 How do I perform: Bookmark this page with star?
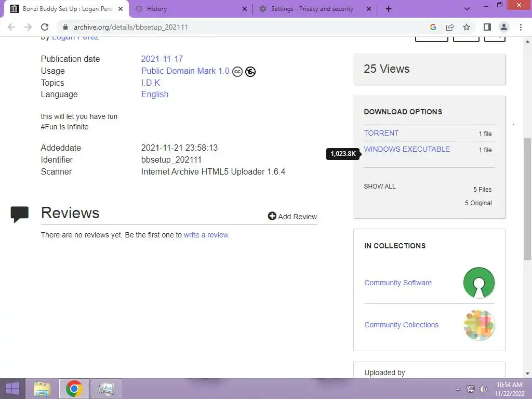coord(467,27)
